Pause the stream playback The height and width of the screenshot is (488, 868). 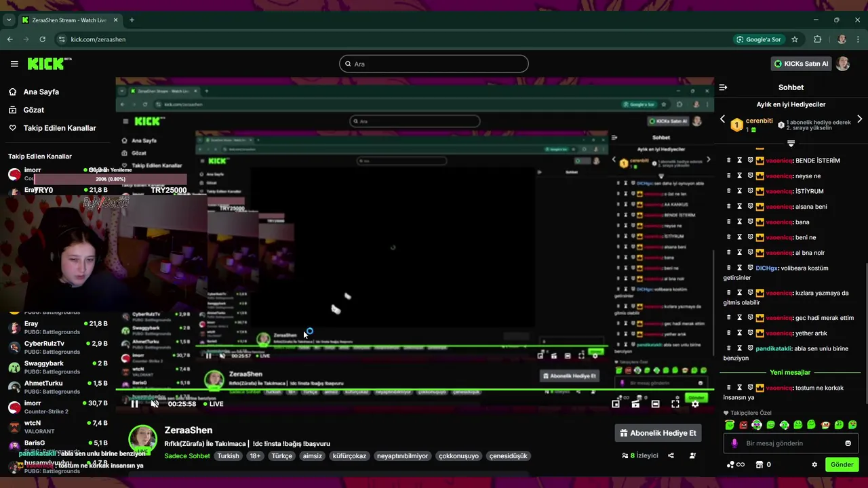click(x=134, y=404)
